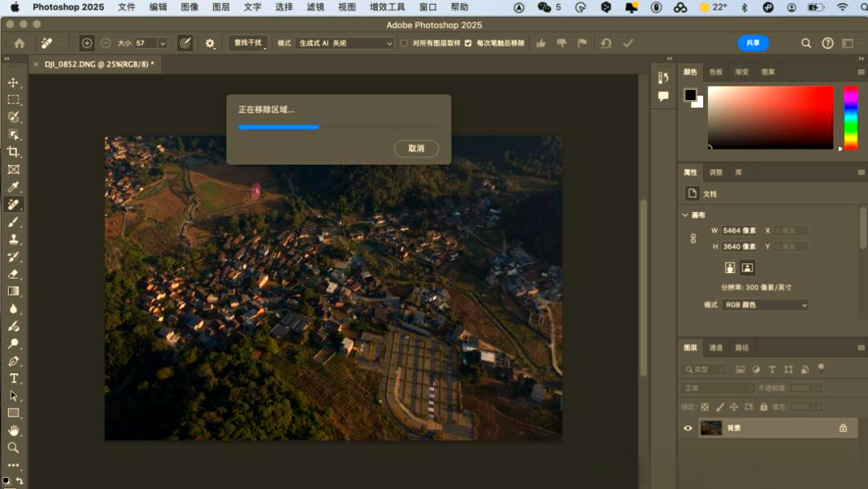Enable 对所有图层取样 checkbox
The width and height of the screenshot is (868, 489).
[x=404, y=43]
